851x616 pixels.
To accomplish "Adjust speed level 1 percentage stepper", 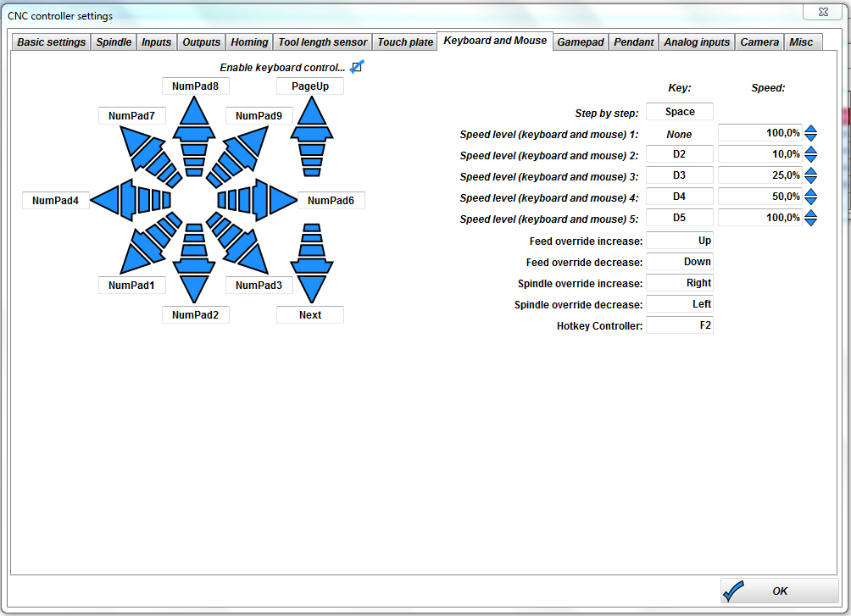I will pyautogui.click(x=811, y=134).
